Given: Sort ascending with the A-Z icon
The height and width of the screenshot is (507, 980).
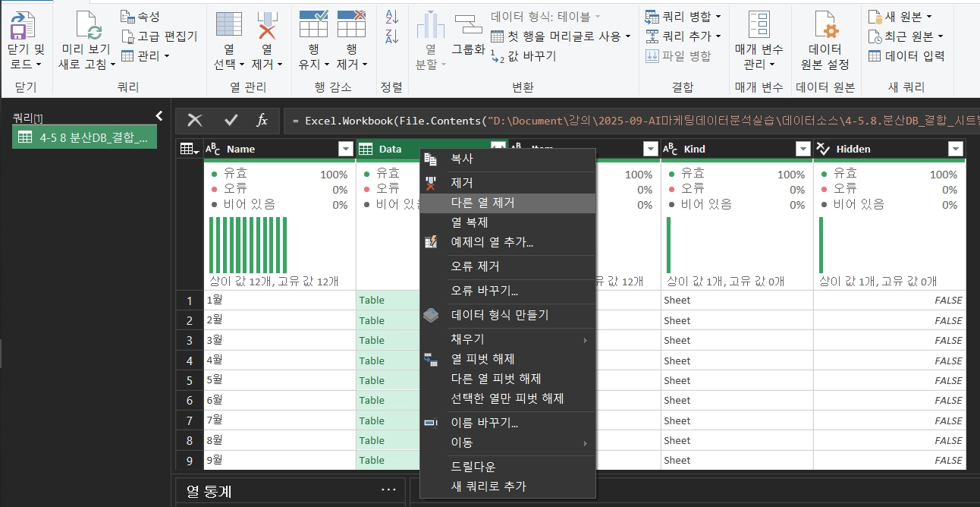Looking at the screenshot, I should coord(392,16).
